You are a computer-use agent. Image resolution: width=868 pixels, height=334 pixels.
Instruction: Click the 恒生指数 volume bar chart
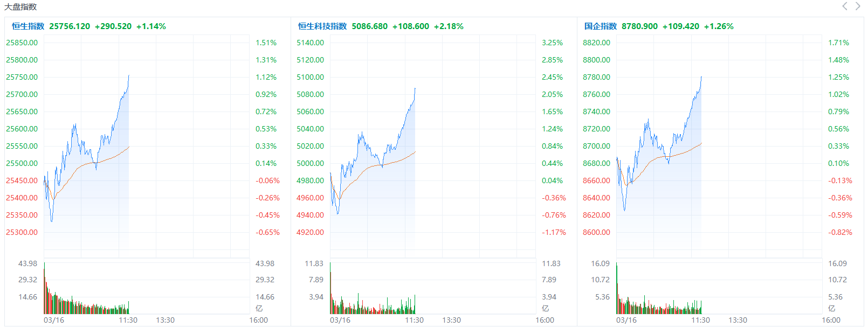[146, 289]
